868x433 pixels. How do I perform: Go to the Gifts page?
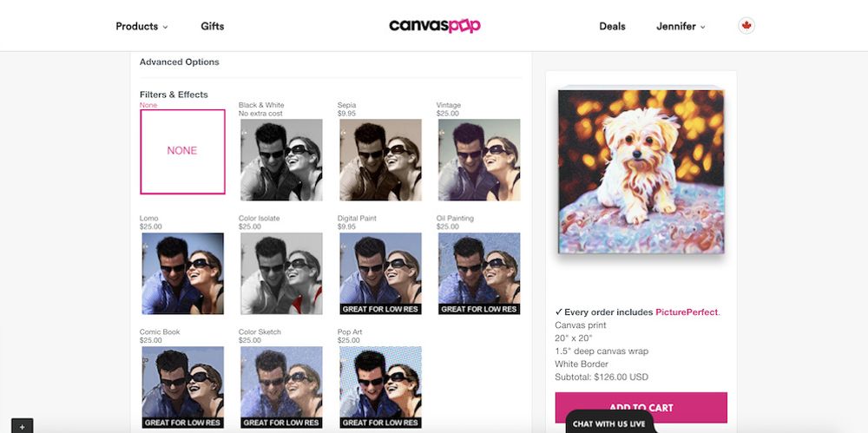pos(213,26)
